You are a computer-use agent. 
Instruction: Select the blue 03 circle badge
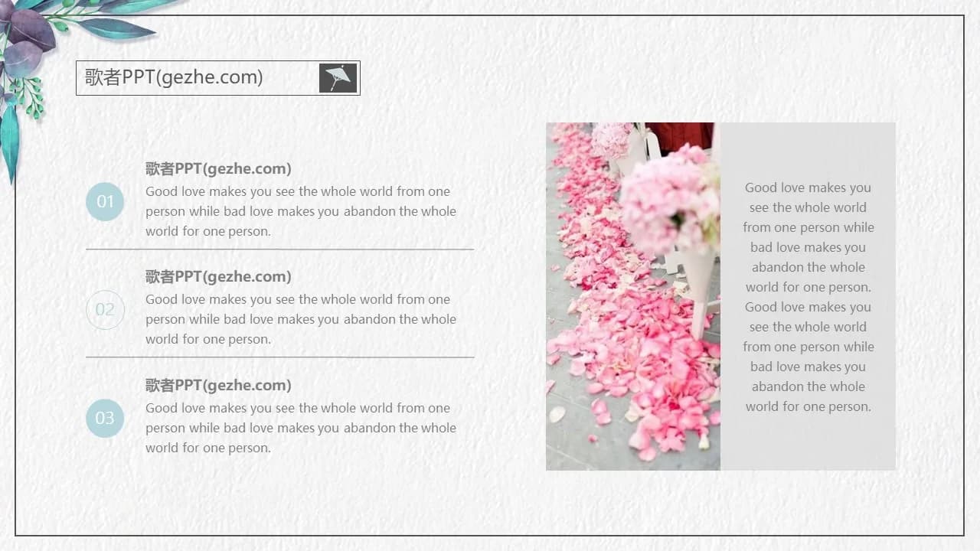[x=105, y=419]
